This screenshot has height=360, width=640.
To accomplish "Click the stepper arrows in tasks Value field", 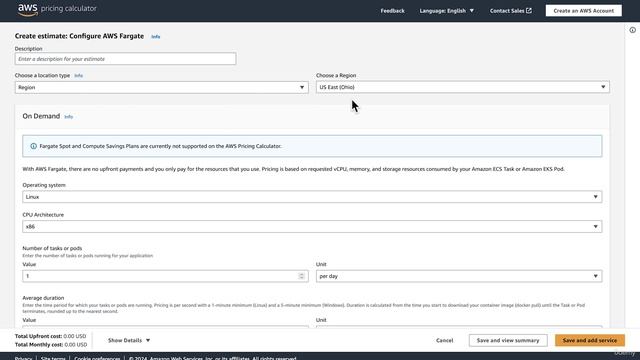I will (301, 276).
